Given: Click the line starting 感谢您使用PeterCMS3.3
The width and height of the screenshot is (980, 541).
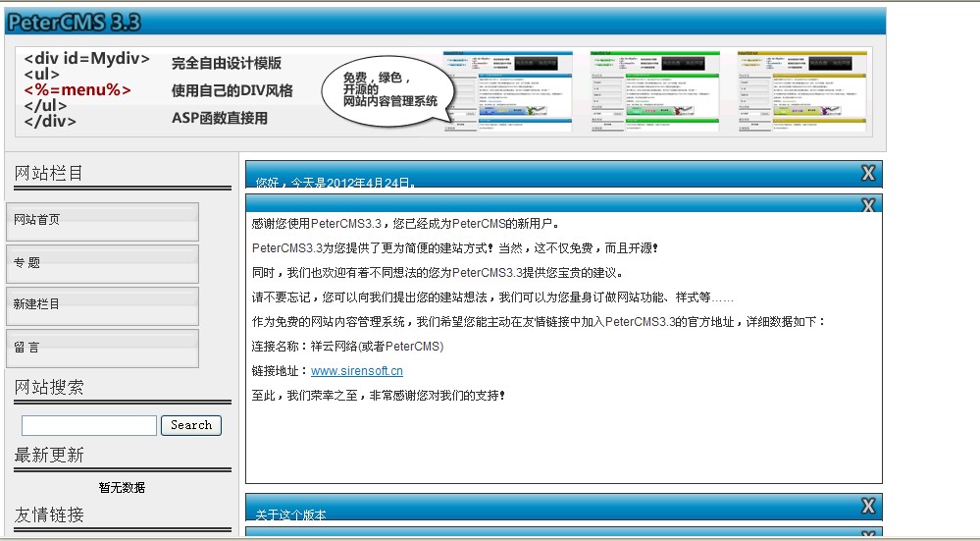Looking at the screenshot, I should (405, 224).
